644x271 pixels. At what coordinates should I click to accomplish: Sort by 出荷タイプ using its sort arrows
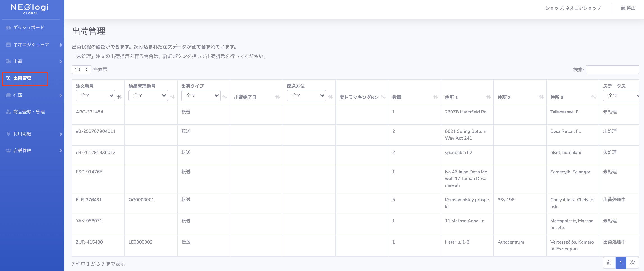[x=225, y=97]
